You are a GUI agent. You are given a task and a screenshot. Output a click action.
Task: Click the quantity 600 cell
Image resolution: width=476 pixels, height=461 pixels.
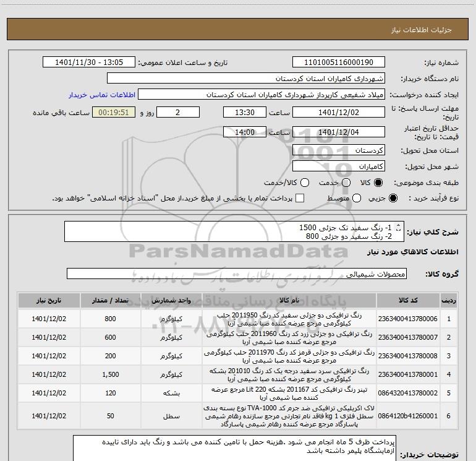[x=110, y=337]
